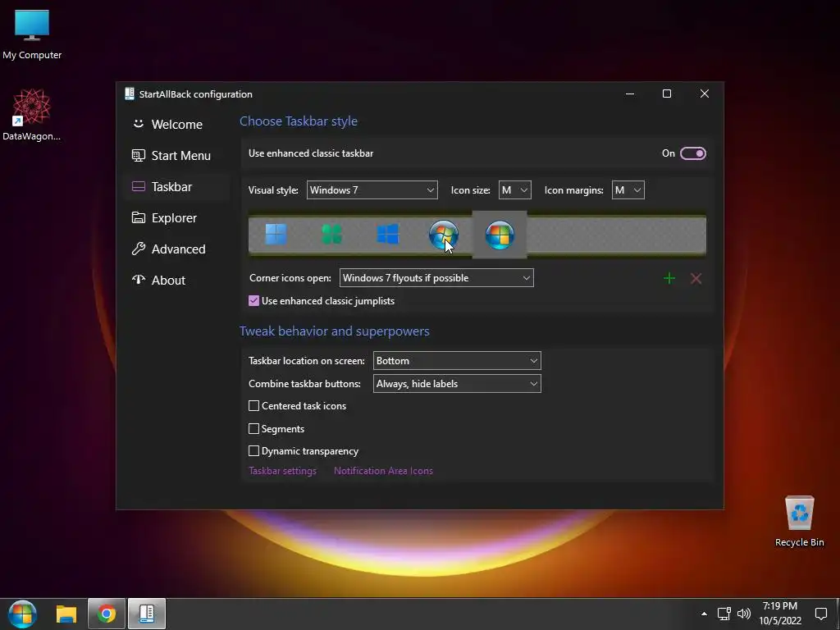Viewport: 840px width, 630px height.
Task: Open the notification center icon
Action: (x=820, y=614)
